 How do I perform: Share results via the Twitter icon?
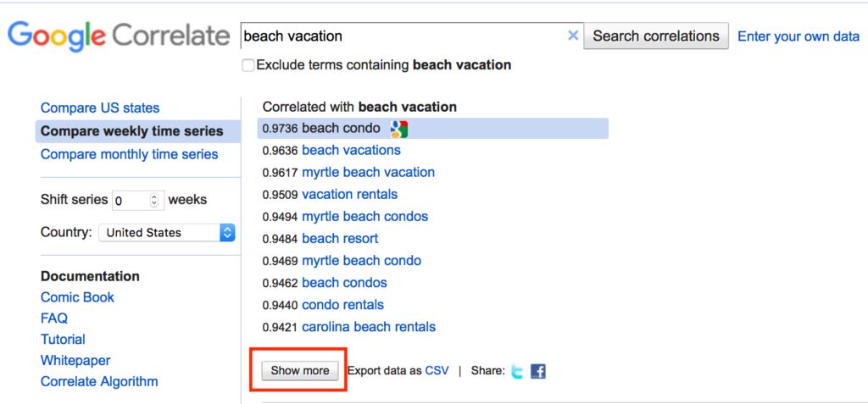pos(517,371)
